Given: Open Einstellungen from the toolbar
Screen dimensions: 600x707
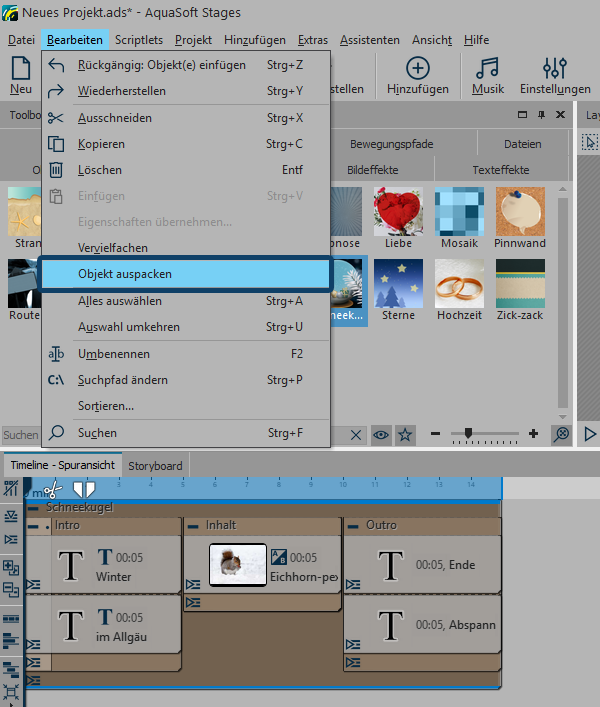Looking at the screenshot, I should pyautogui.click(x=554, y=74).
